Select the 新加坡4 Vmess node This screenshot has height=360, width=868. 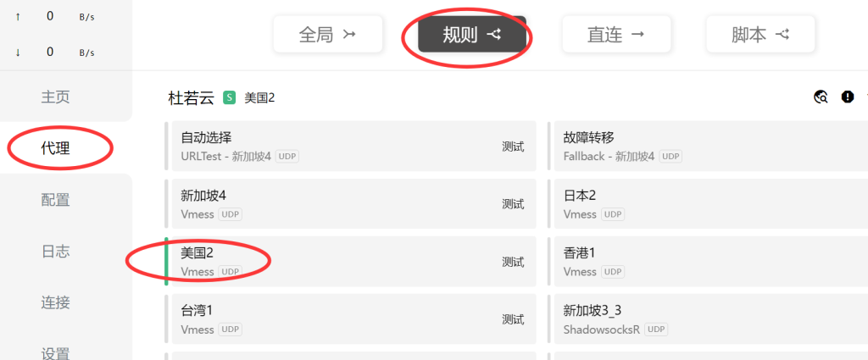pos(350,203)
